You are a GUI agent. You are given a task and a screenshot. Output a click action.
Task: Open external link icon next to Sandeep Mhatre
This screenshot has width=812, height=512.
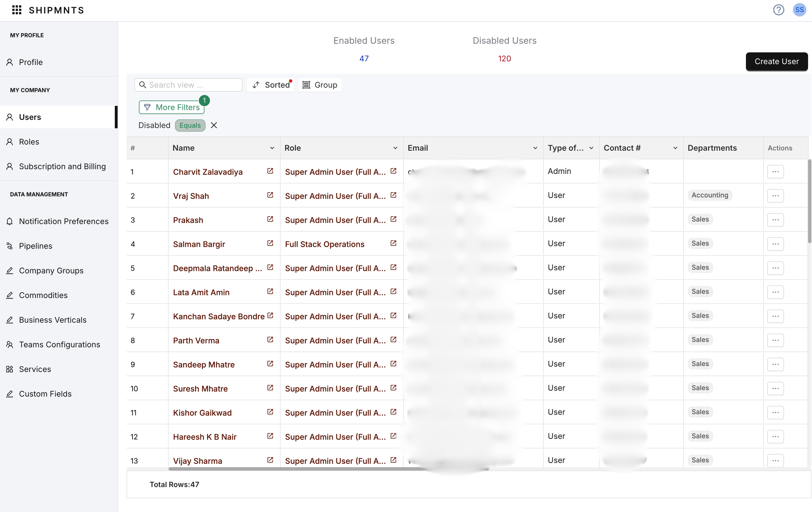coord(270,364)
